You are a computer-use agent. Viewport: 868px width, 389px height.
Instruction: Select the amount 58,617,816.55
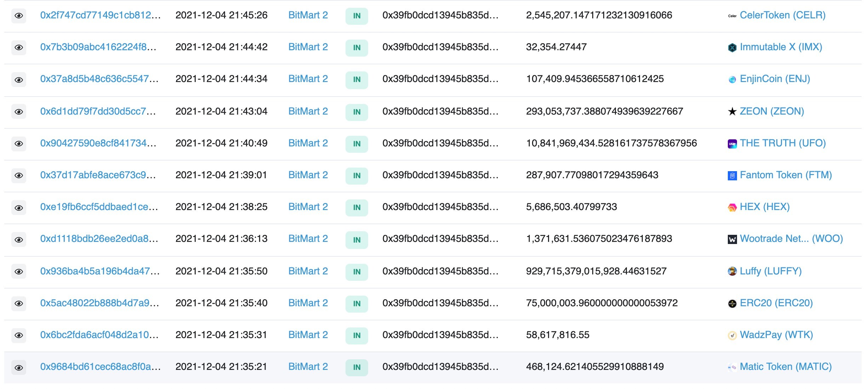[x=558, y=335]
